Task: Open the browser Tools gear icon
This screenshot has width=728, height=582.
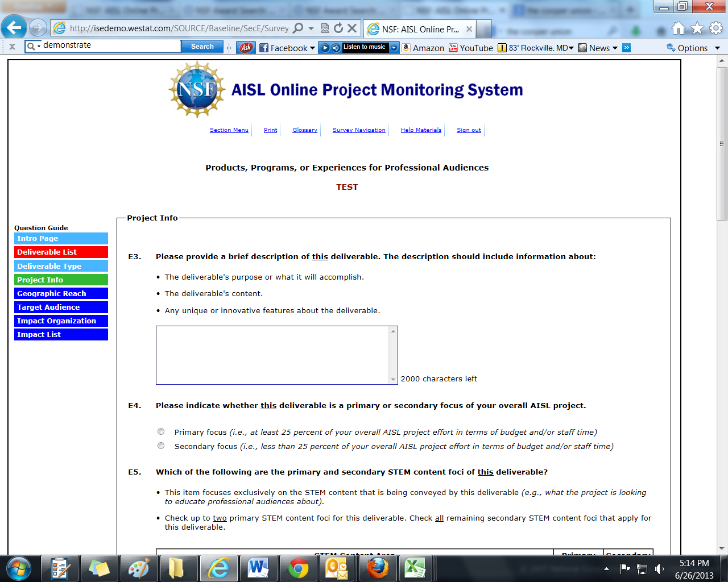Action: (716, 28)
